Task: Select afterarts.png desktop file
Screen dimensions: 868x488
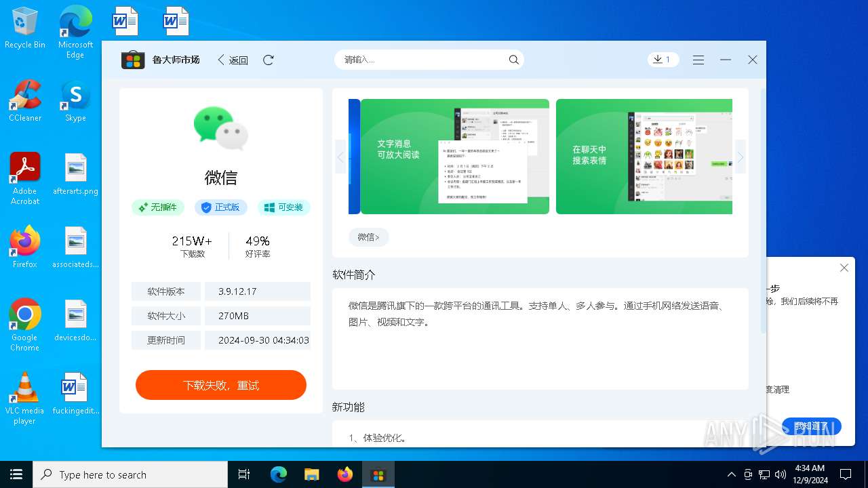Action: point(75,174)
